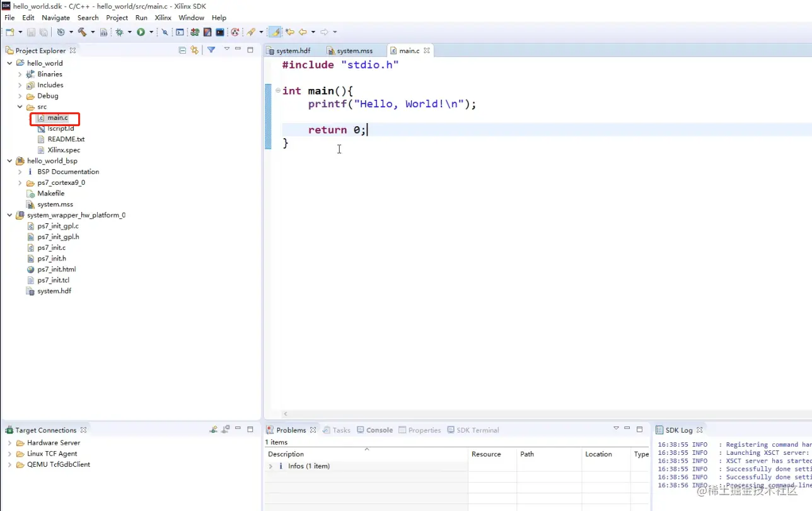Viewport: 812px width, 511px height.
Task: Place cursor on the printf line
Action: 392,104
